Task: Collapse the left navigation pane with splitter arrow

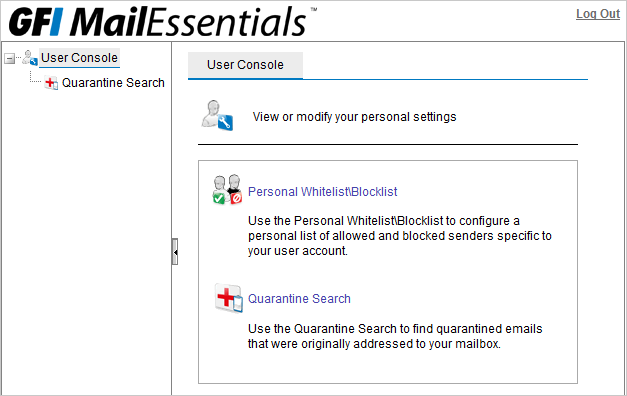Action: pos(175,252)
